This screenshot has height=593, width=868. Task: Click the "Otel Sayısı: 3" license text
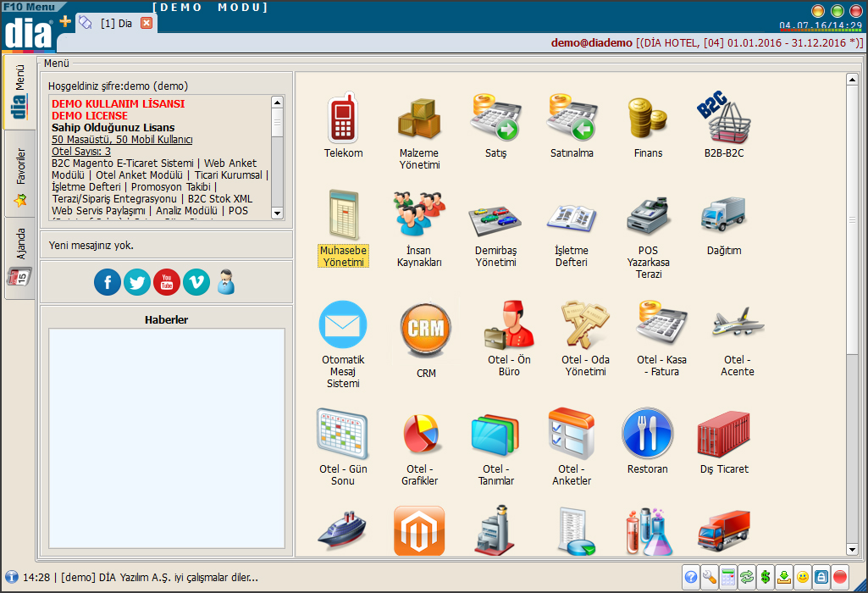[x=81, y=151]
